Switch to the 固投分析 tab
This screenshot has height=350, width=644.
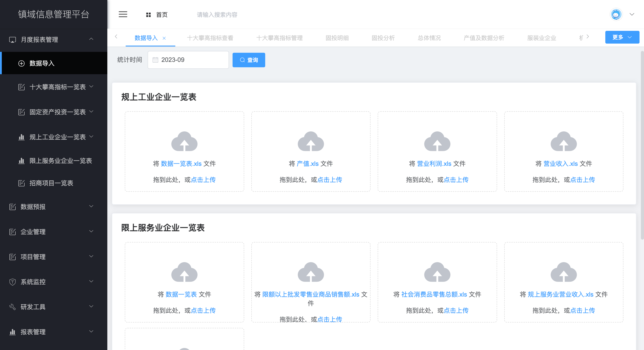383,38
